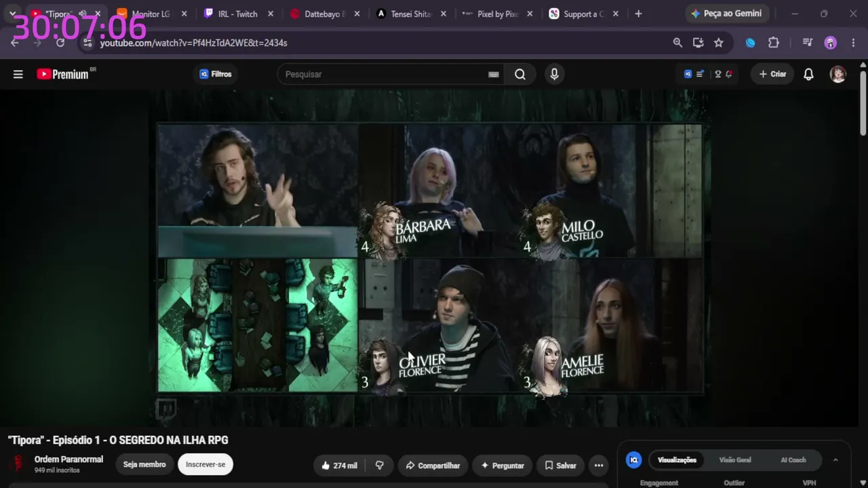Open a new browser tab

point(638,14)
